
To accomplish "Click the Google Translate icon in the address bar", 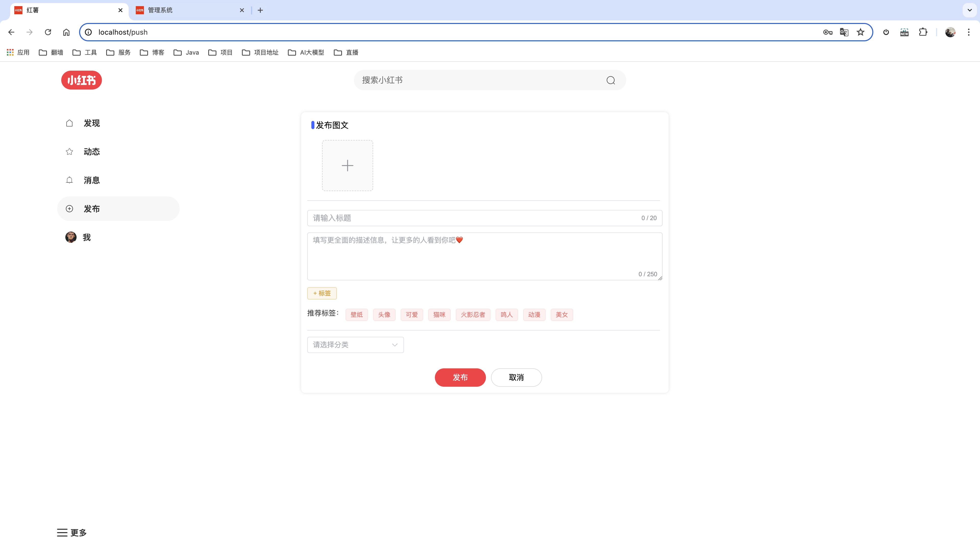I will pyautogui.click(x=844, y=32).
